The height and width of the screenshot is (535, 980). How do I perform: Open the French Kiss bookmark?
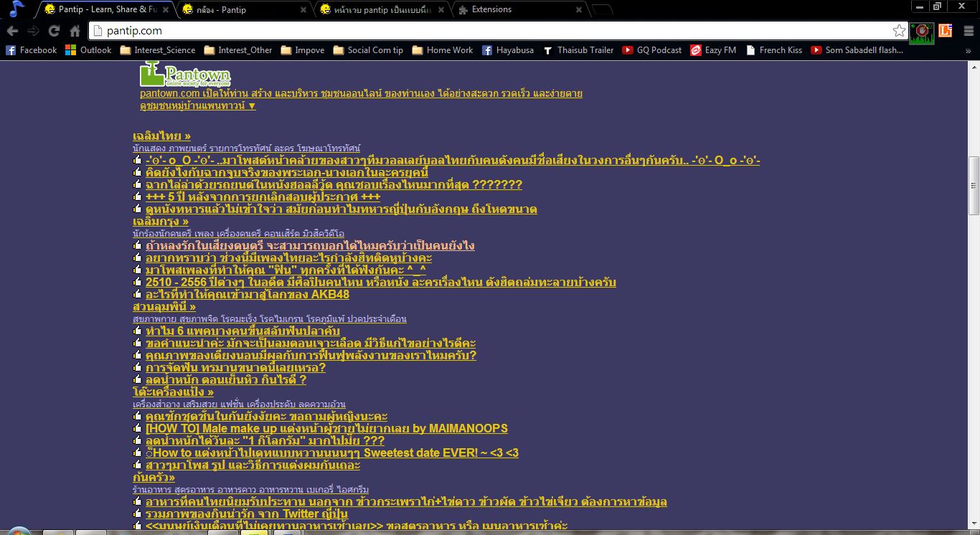click(774, 50)
